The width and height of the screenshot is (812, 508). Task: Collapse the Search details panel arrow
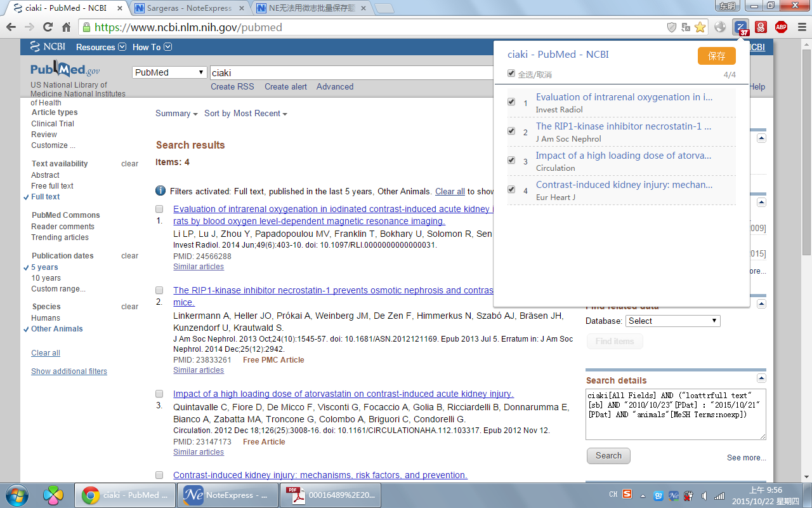tap(761, 380)
